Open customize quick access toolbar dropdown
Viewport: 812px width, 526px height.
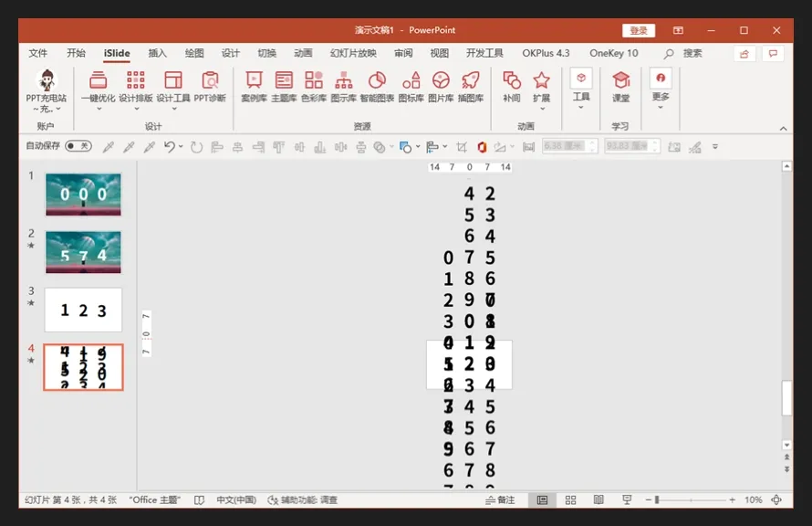coord(715,147)
